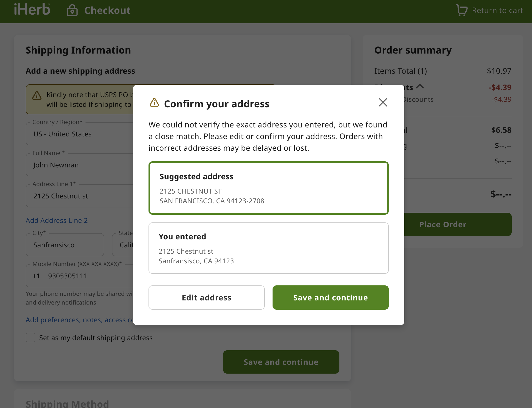Click the Edit address button
The height and width of the screenshot is (408, 532).
206,298
